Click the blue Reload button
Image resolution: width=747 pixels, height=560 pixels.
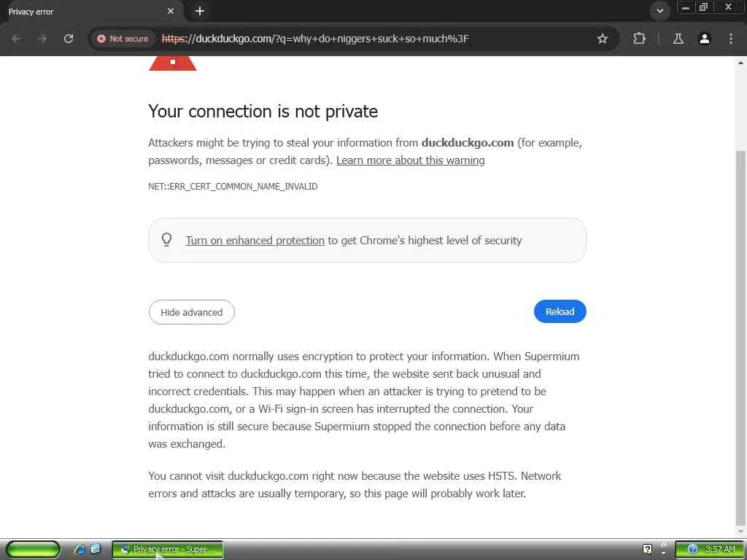(560, 311)
